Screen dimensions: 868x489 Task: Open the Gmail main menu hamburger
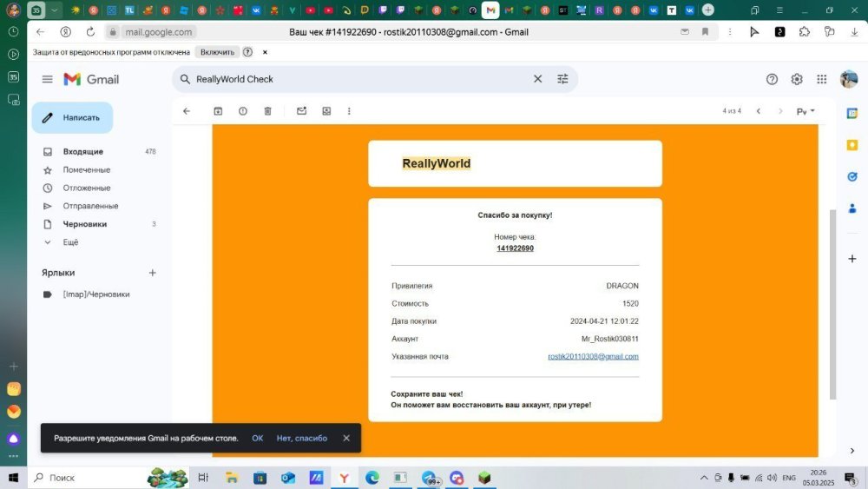pos(47,79)
